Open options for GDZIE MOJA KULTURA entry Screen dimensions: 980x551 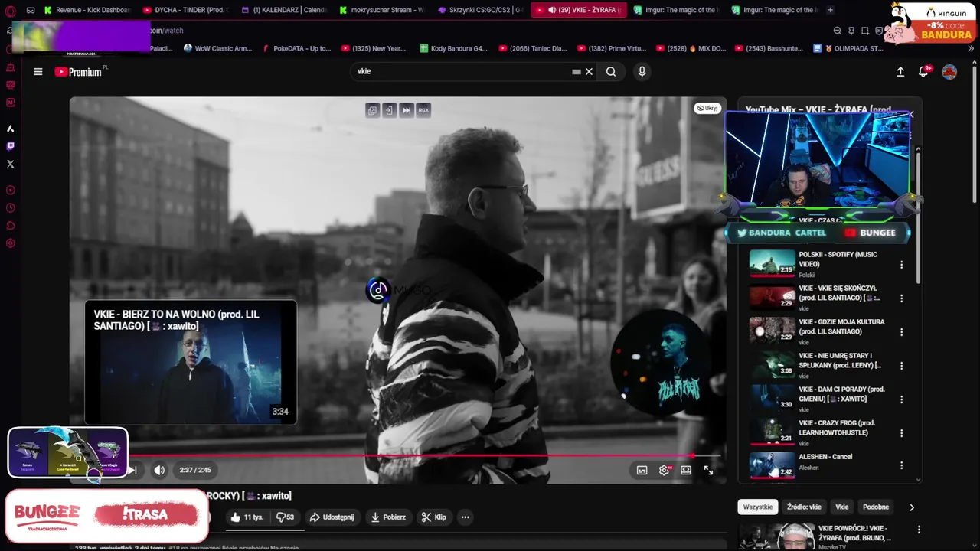tap(901, 332)
